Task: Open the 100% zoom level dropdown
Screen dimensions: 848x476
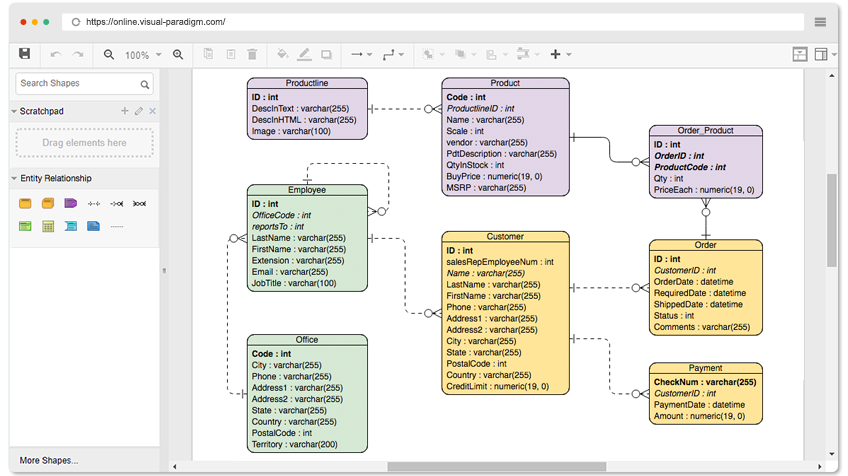Action: pos(143,55)
